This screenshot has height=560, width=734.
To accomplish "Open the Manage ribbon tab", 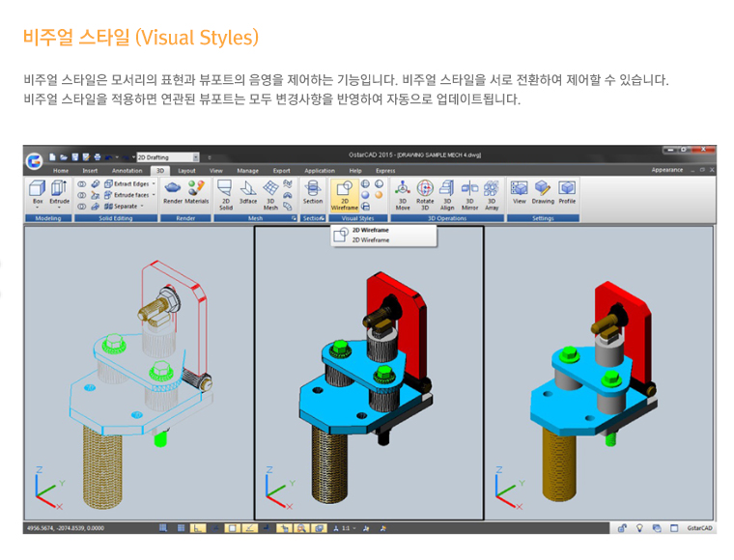I will click(248, 170).
